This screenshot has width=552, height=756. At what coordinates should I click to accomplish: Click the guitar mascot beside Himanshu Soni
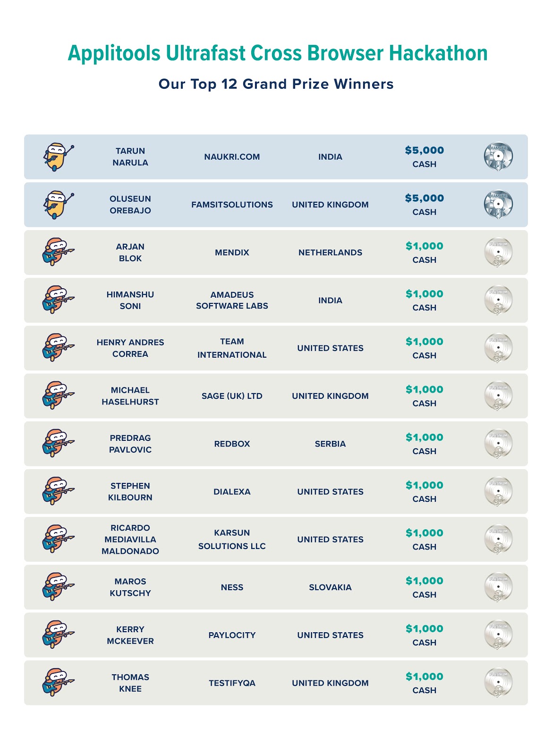pyautogui.click(x=57, y=300)
